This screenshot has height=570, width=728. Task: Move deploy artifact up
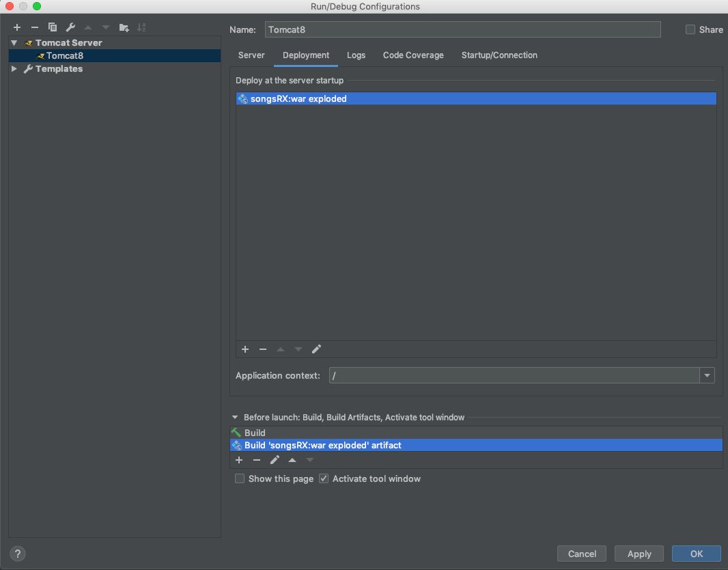281,349
